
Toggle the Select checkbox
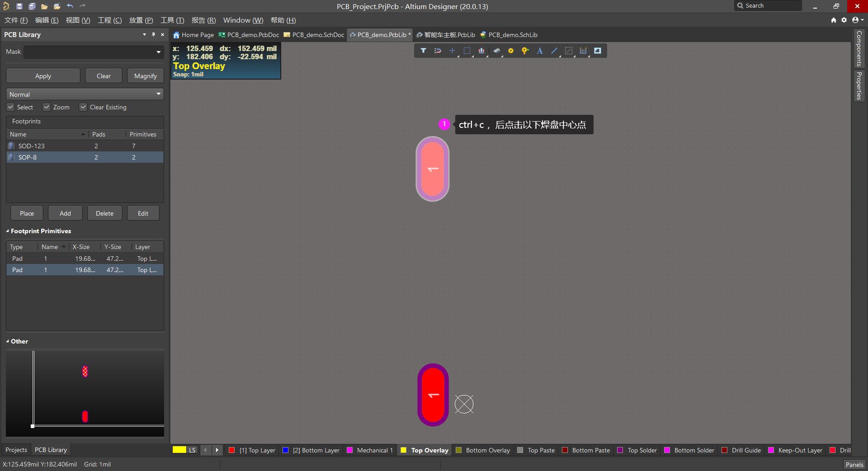tap(10, 107)
